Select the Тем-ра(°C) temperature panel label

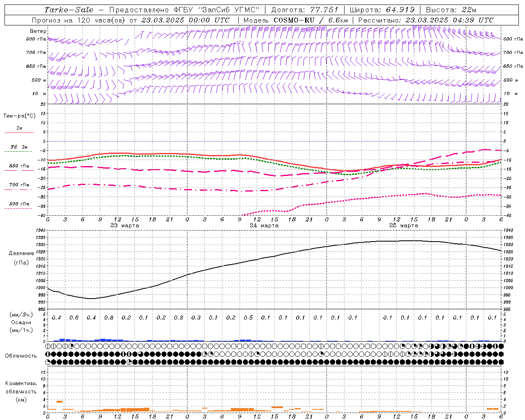tap(19, 116)
